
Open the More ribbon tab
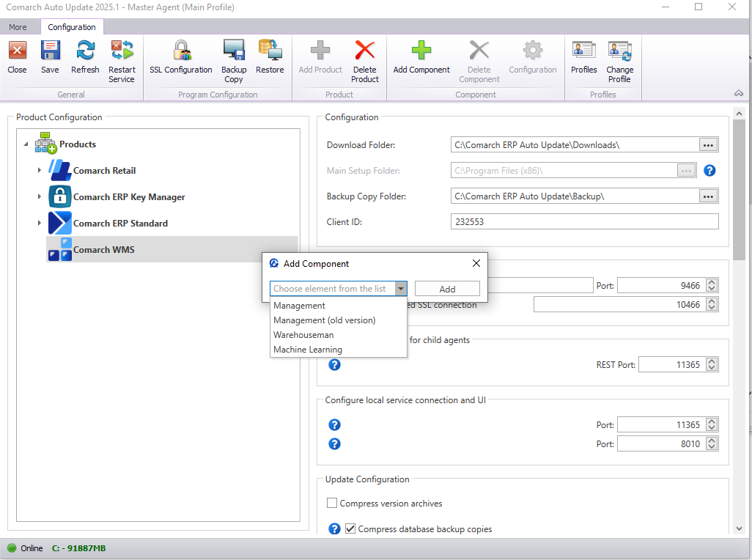pyautogui.click(x=18, y=27)
